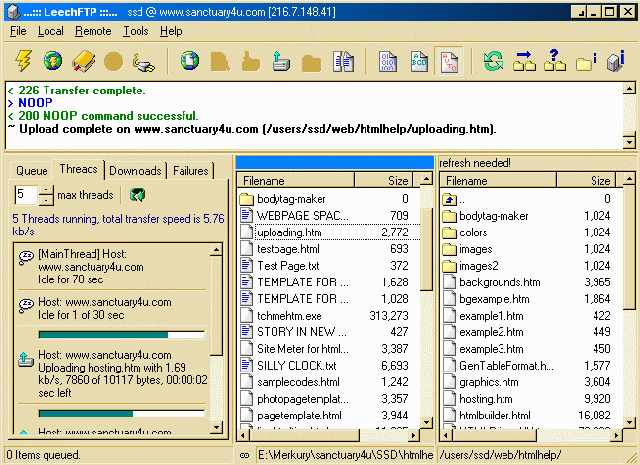Open the bookmarks book icon
Screen dimensions: 640x465
point(84,62)
